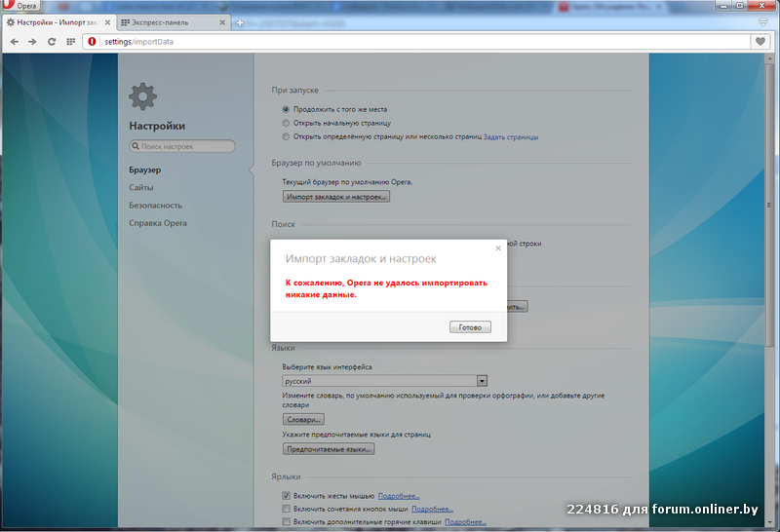Click the Opera badge in the address bar

pos(92,42)
